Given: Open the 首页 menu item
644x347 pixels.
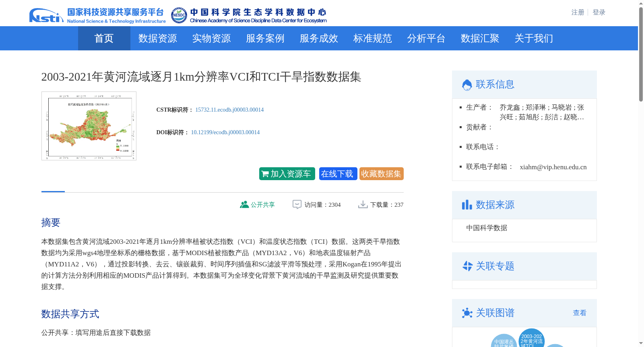Looking at the screenshot, I should 104,38.
